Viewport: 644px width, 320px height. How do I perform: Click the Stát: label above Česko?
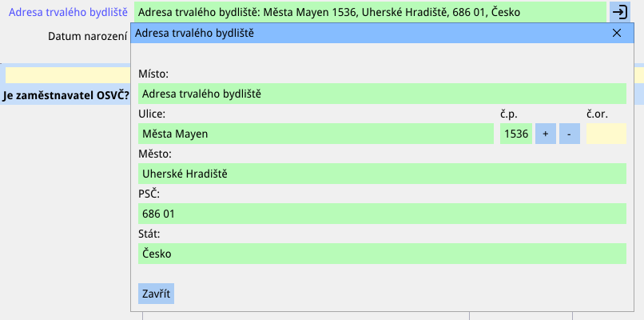149,234
